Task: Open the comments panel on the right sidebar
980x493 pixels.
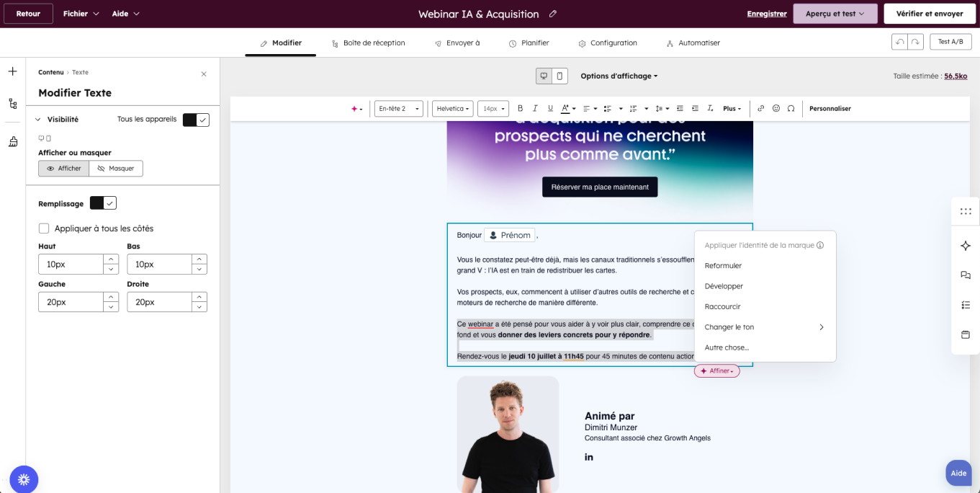Action: pos(966,275)
